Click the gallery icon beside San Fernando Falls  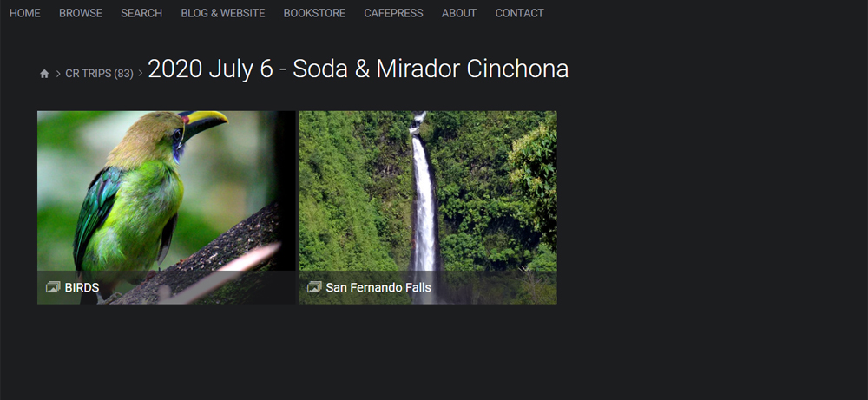coord(314,287)
